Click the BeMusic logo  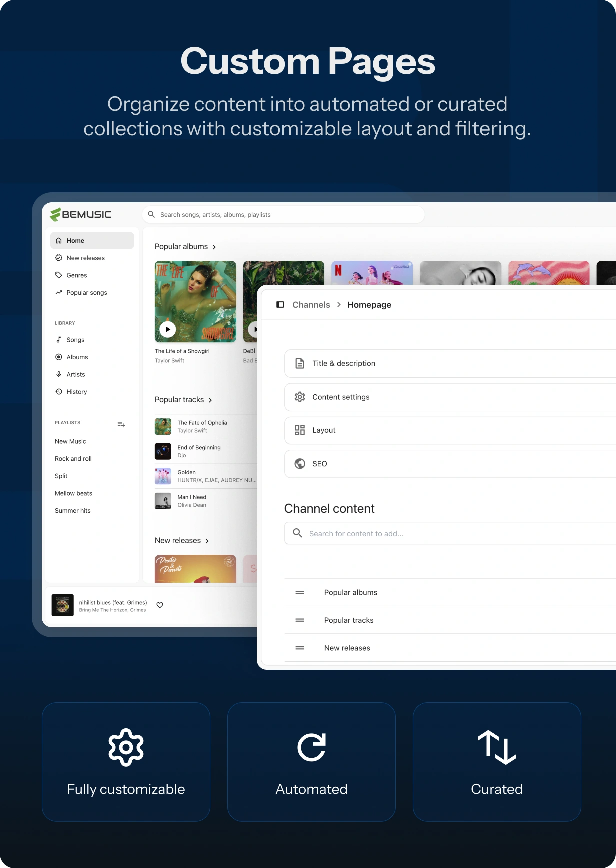coord(81,214)
